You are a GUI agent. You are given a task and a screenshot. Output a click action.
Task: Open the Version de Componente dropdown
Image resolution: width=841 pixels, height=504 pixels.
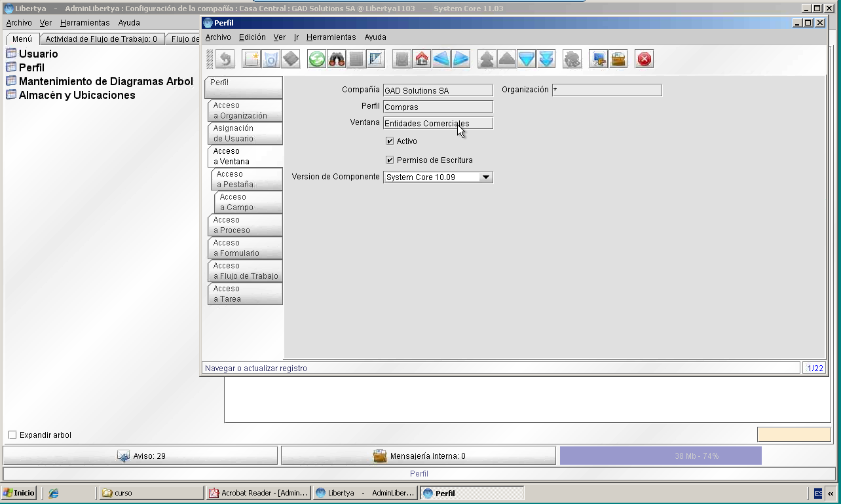pos(485,177)
